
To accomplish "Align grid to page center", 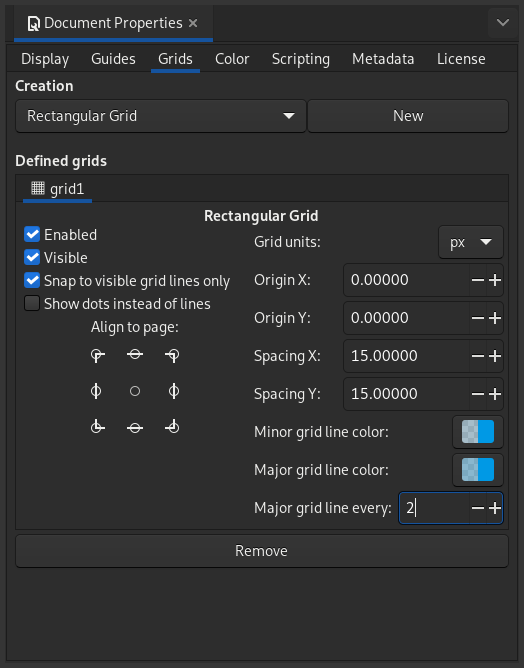I will pyautogui.click(x=135, y=391).
